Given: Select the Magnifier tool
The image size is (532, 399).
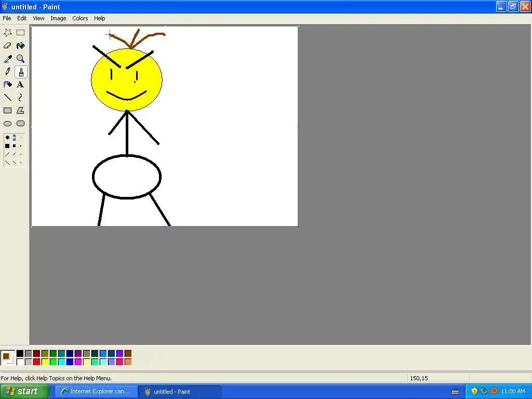Looking at the screenshot, I should click(20, 59).
